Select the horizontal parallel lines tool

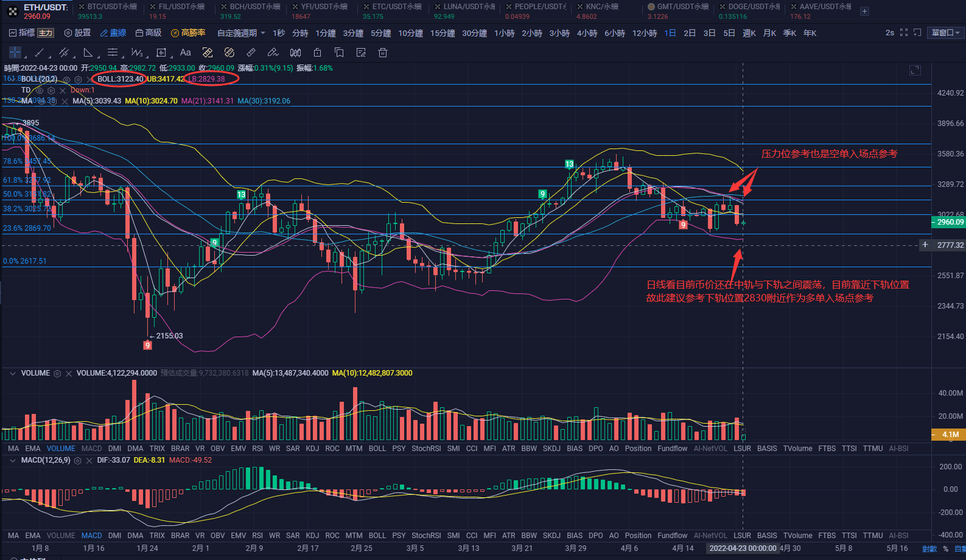click(113, 52)
